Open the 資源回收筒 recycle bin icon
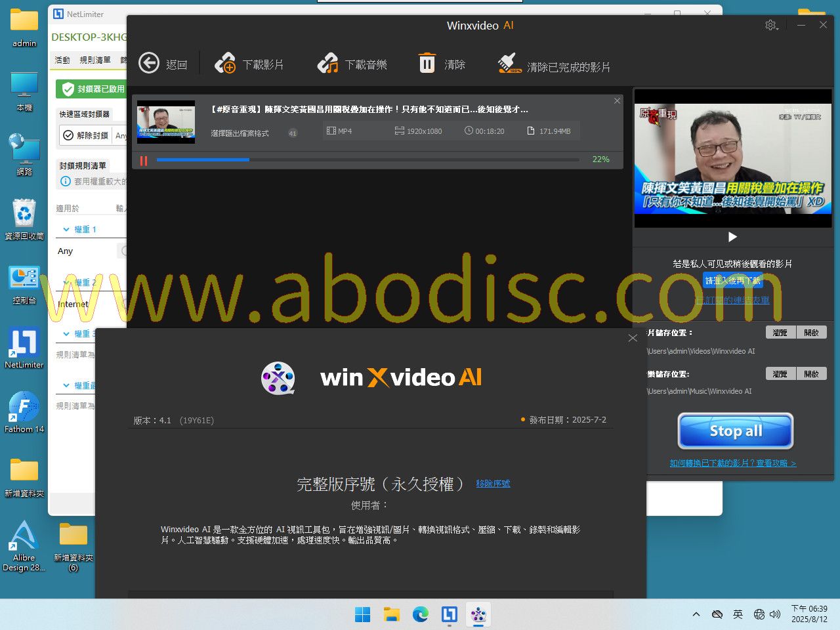The height and width of the screenshot is (630, 840). coord(24,219)
